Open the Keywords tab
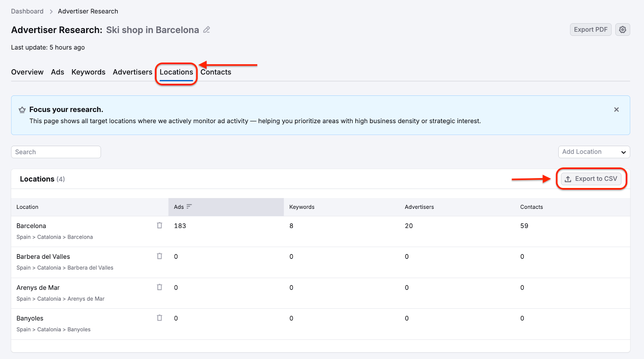Screen dimensions: 644x359 (x=88, y=72)
